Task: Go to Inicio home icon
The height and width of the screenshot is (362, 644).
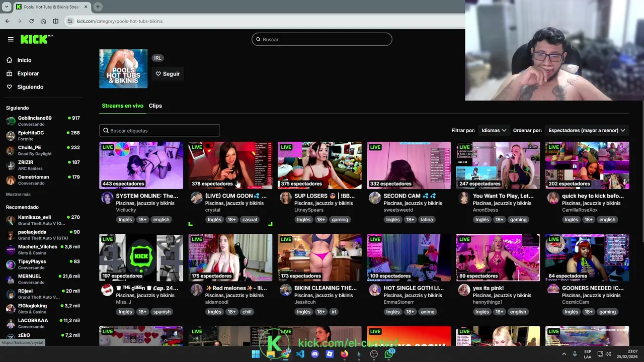Action: tap(9, 60)
